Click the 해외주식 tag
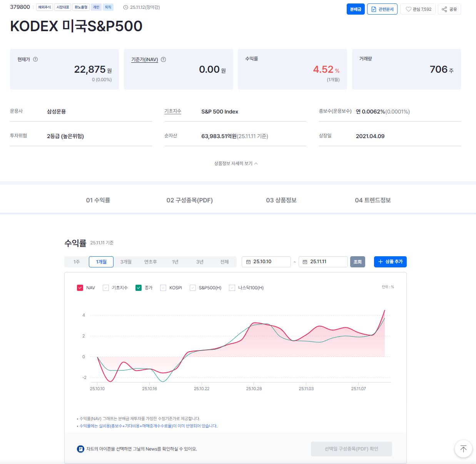This screenshot has height=464, width=476. point(45,7)
